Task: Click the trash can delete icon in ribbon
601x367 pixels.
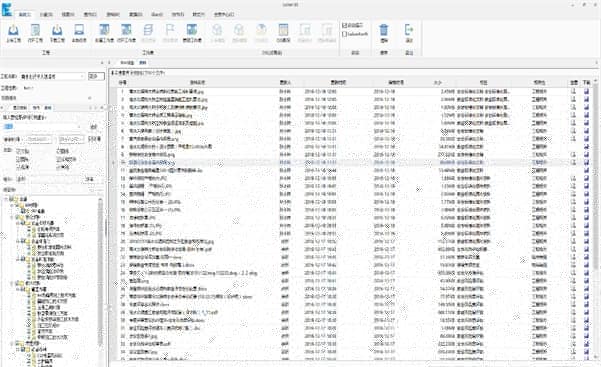Action: [x=384, y=30]
